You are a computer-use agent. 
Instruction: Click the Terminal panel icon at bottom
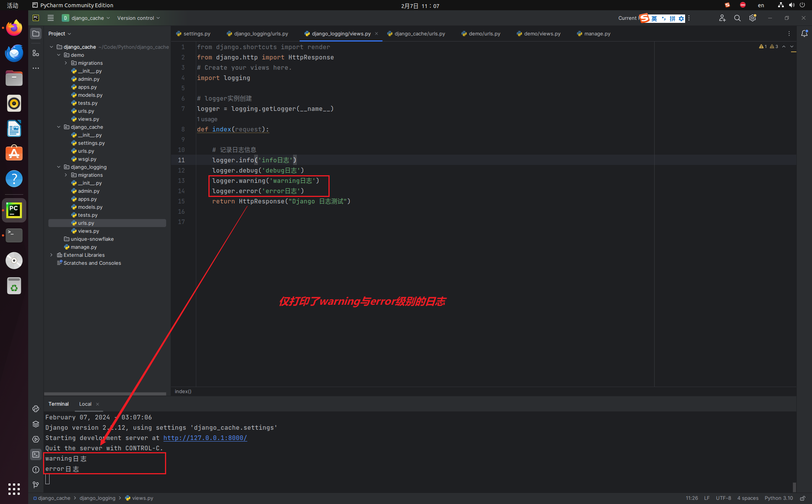coord(35,454)
